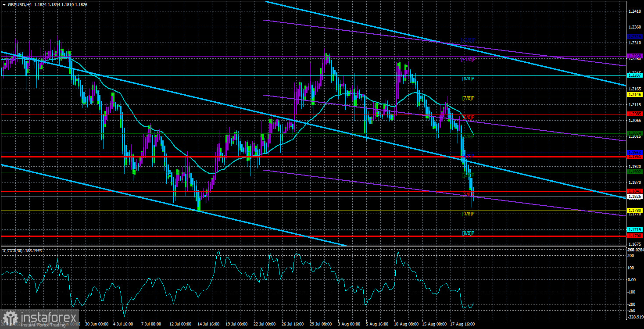Select the [0/8]P Murray level label
644x329 pixels.
click(x=468, y=233)
